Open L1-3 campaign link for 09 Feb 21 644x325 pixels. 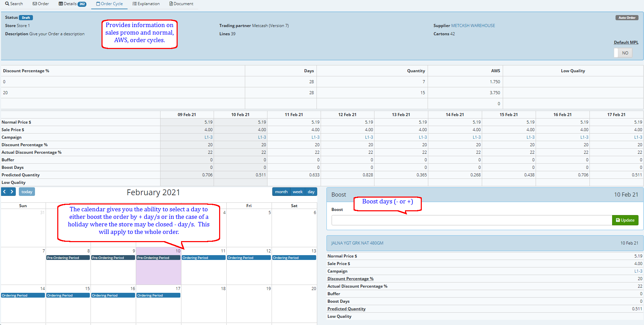pyautogui.click(x=208, y=137)
